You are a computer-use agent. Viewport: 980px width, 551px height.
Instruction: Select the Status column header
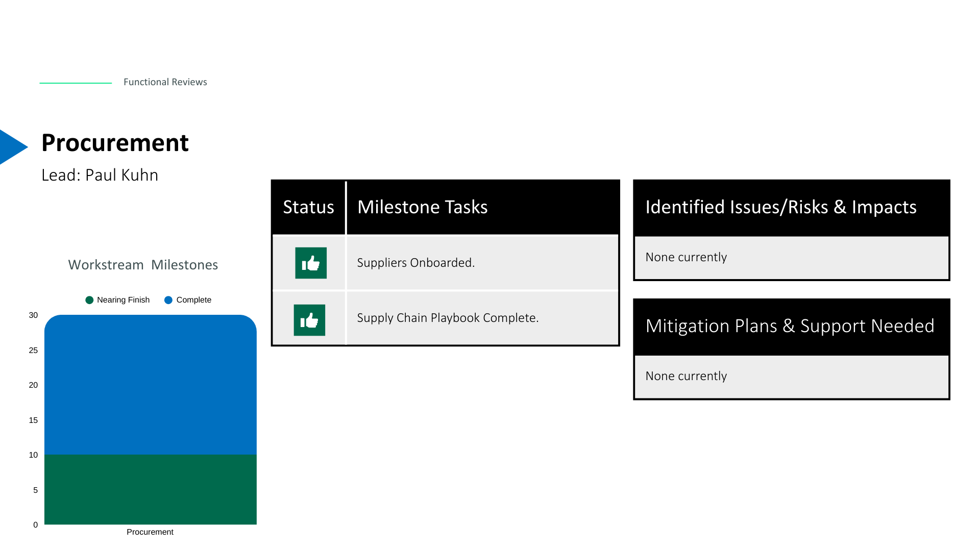tap(308, 207)
